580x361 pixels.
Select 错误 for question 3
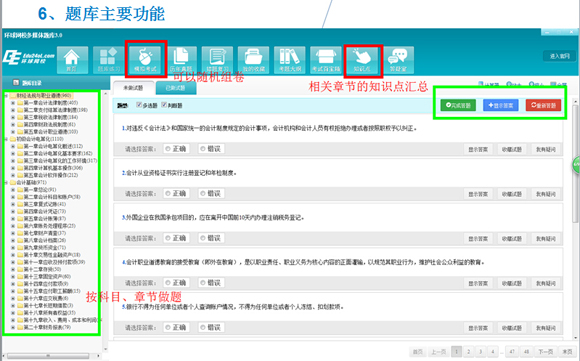203,238
